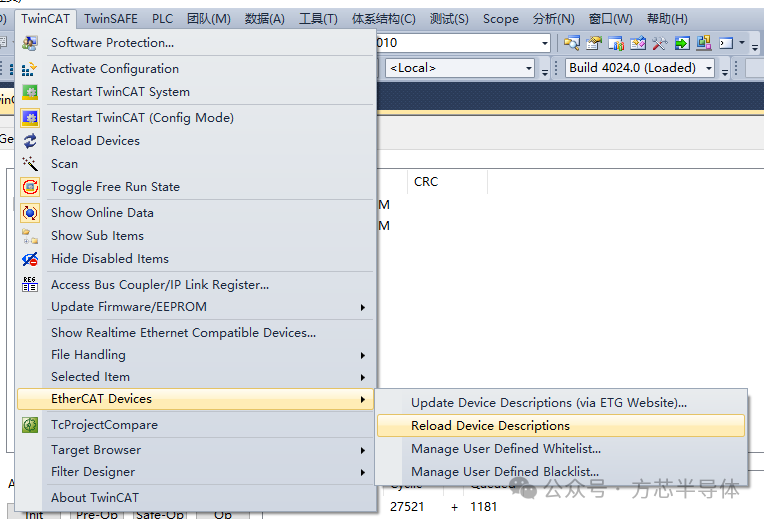Open the PLC menu
764x519 pixels.
pyautogui.click(x=162, y=19)
